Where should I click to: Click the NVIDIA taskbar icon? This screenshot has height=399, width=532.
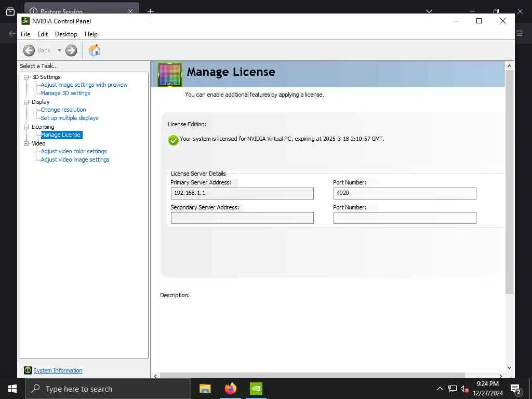click(x=256, y=389)
